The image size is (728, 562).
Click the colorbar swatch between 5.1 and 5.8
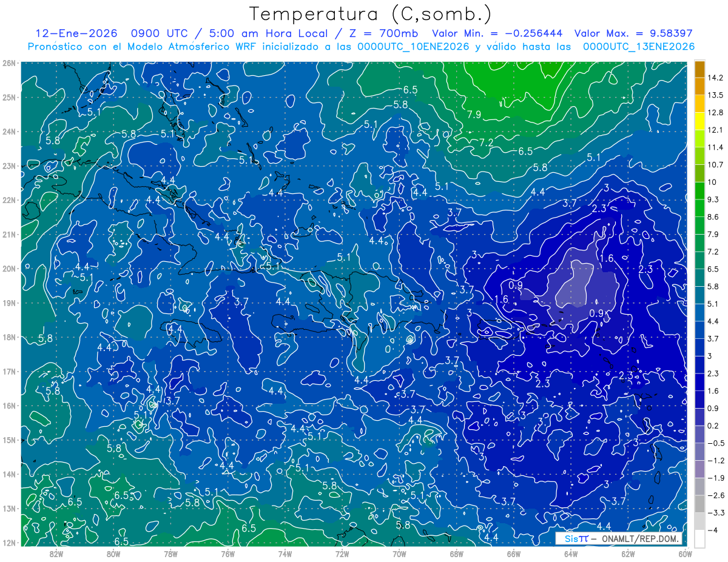point(699,295)
